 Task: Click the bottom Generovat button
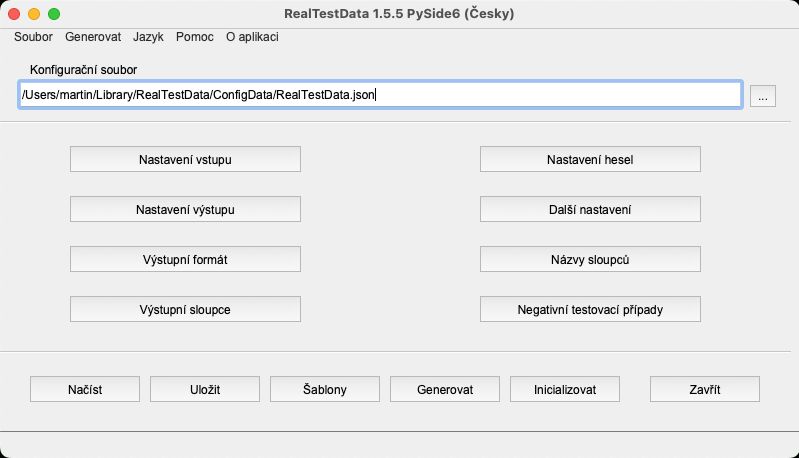tap(445, 389)
